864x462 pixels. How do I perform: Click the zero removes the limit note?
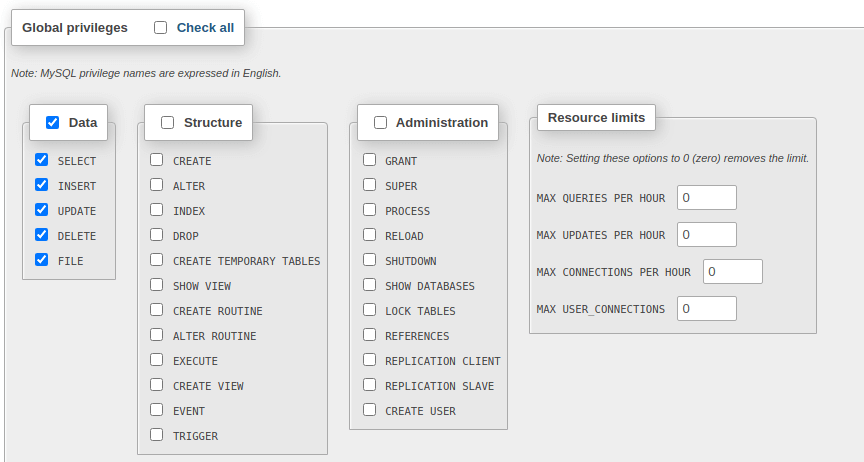pyautogui.click(x=673, y=158)
